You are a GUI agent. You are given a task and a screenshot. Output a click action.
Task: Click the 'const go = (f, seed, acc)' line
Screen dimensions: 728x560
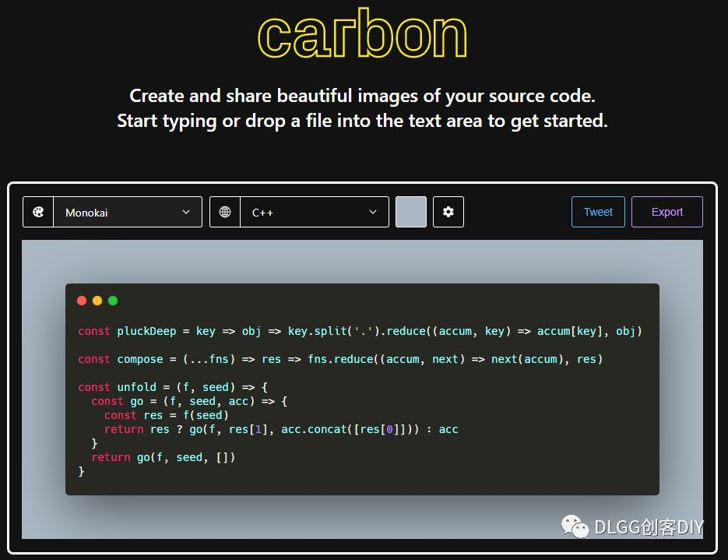(189, 401)
